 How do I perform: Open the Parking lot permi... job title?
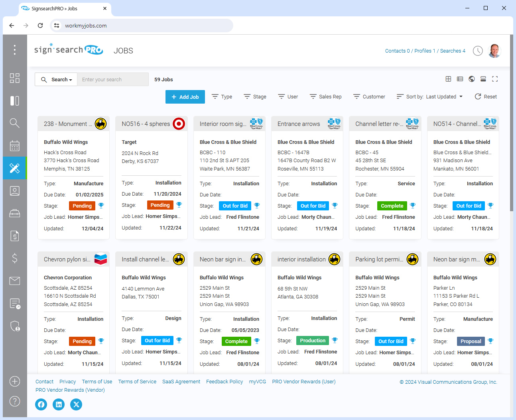(x=379, y=259)
